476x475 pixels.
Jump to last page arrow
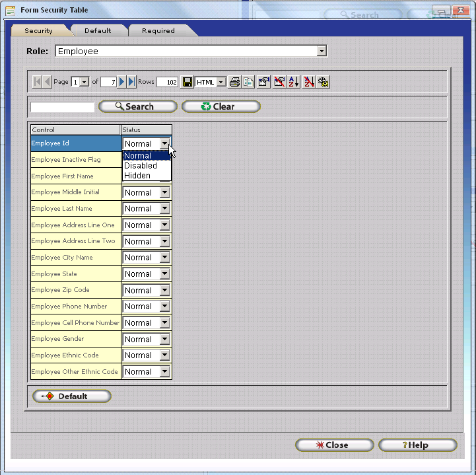pos(131,82)
